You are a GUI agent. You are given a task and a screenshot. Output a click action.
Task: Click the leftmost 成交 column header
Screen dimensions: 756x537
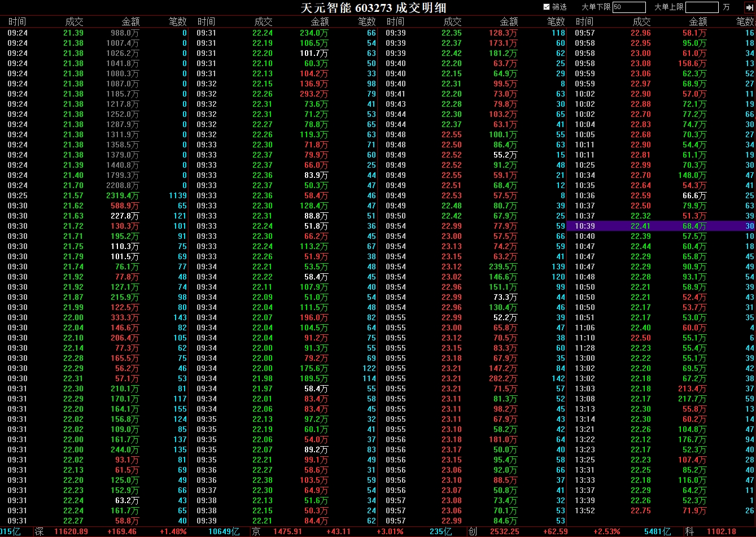click(74, 21)
